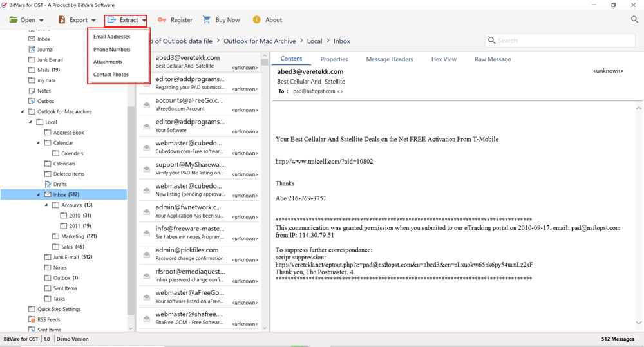Click Outlook for Mac Archive breadcrumb link
644x347 pixels.
point(260,41)
